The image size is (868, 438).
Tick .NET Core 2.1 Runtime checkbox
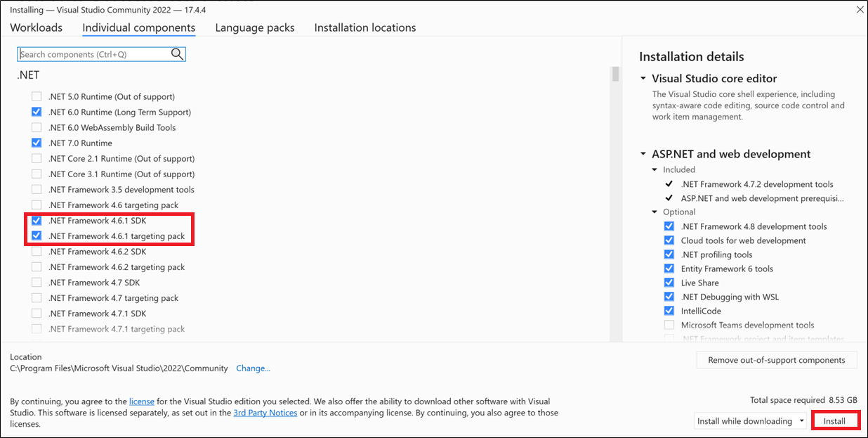click(37, 158)
